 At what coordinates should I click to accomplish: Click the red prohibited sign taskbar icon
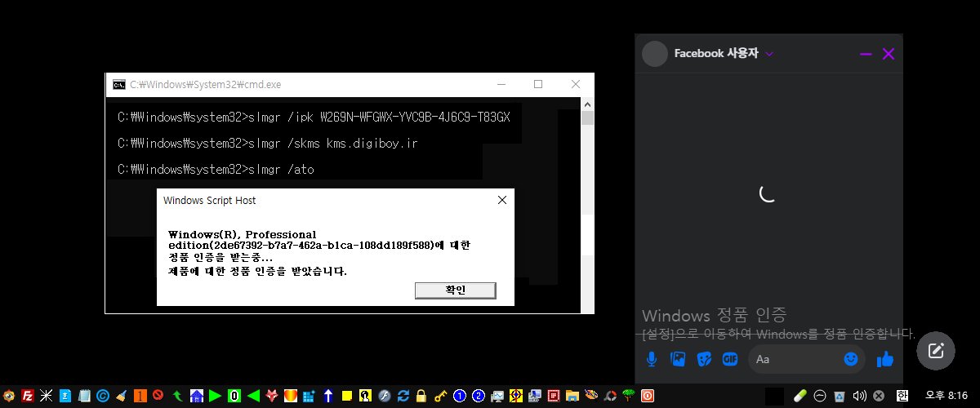[158, 395]
